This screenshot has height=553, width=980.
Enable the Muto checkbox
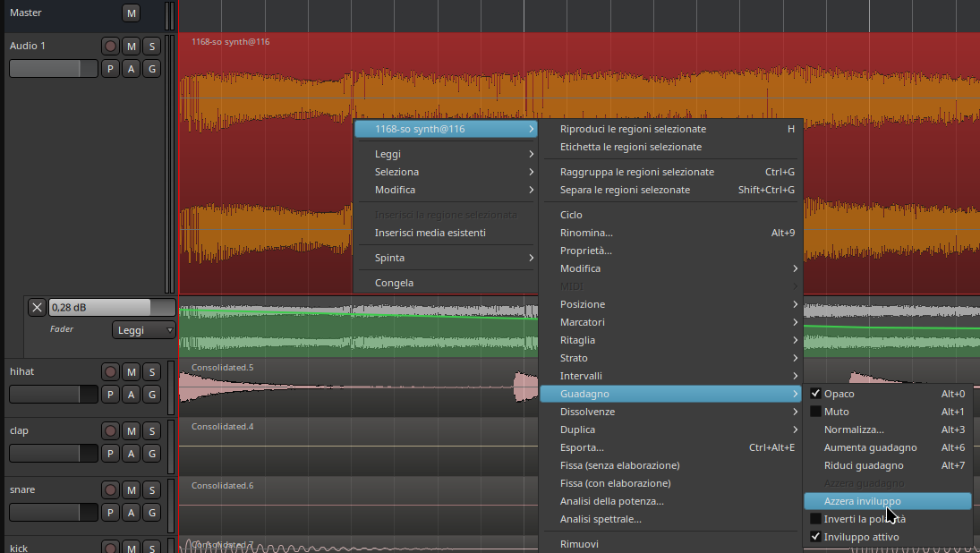point(815,412)
